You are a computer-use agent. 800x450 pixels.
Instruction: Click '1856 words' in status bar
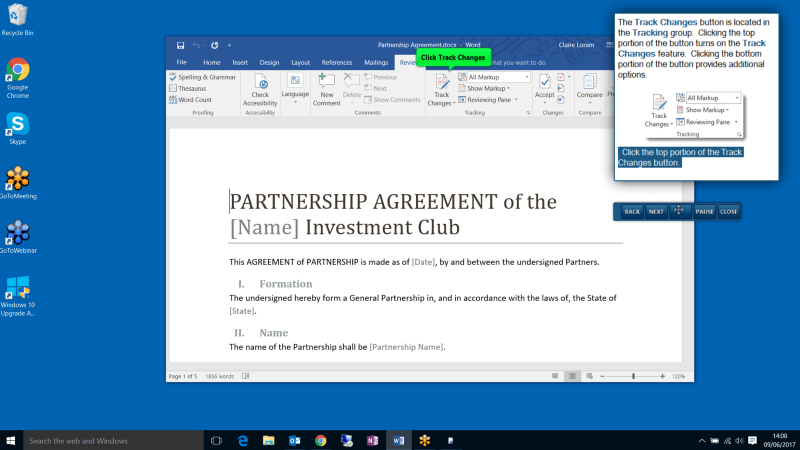pyautogui.click(x=220, y=377)
